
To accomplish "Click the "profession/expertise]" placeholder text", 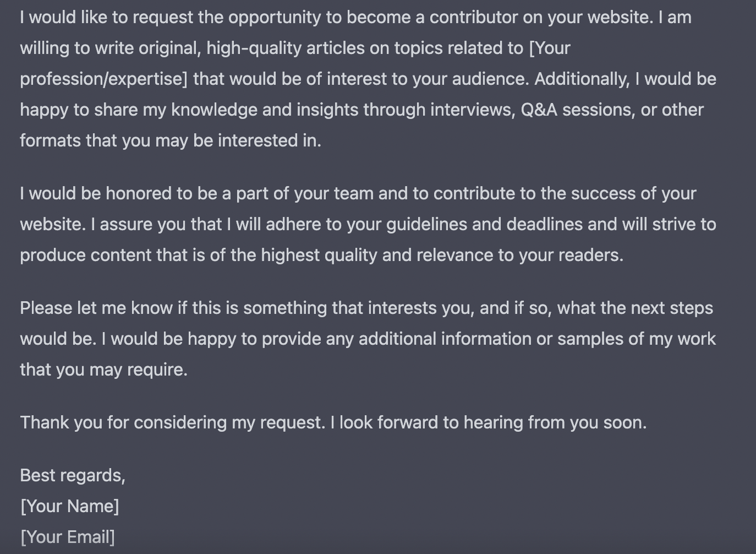I will coord(104,79).
